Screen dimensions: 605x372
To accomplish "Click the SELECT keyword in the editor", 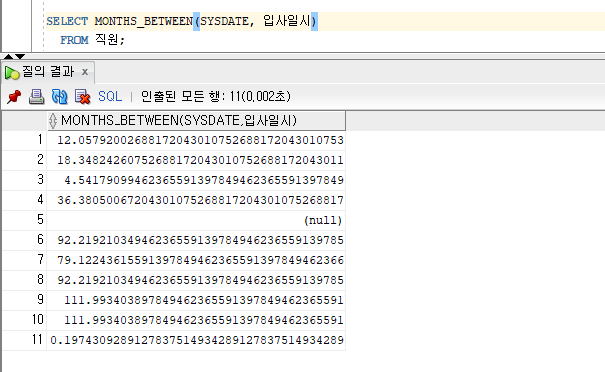I will point(67,21).
